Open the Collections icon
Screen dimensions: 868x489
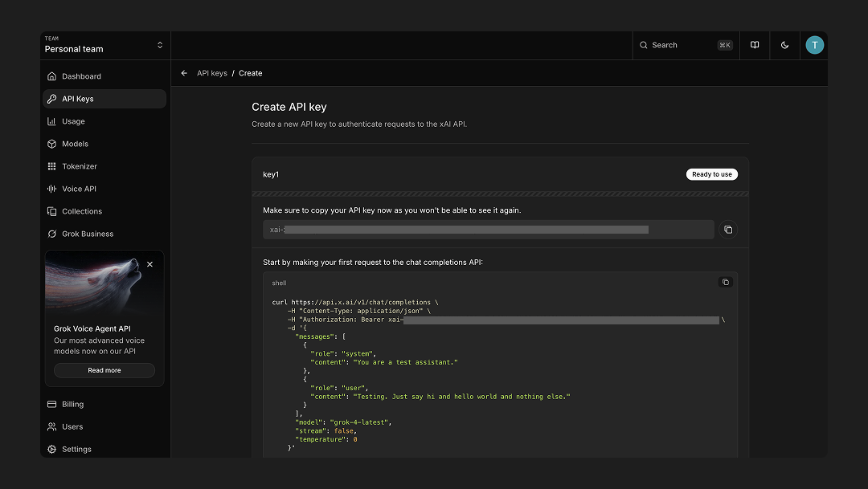point(52,211)
